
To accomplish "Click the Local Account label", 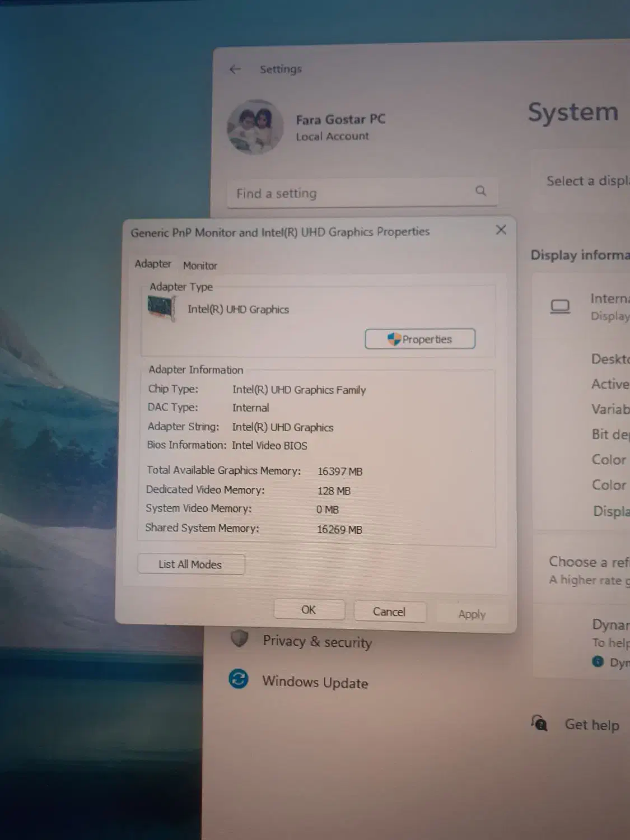I will coord(333,136).
